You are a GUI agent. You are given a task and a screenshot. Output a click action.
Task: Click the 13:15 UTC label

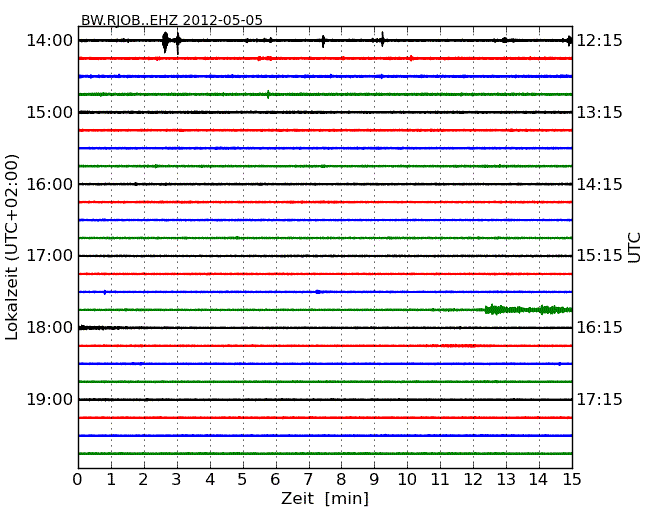pos(600,112)
